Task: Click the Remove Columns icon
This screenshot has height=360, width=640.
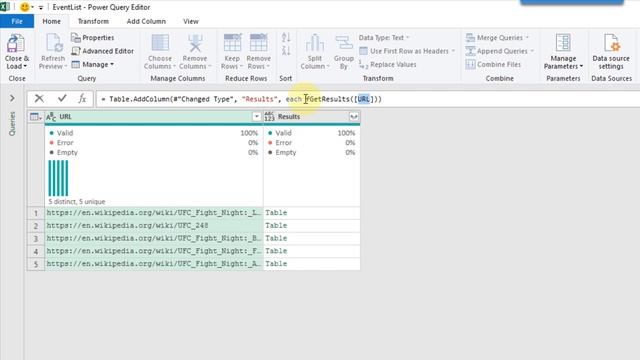Action: [195, 44]
